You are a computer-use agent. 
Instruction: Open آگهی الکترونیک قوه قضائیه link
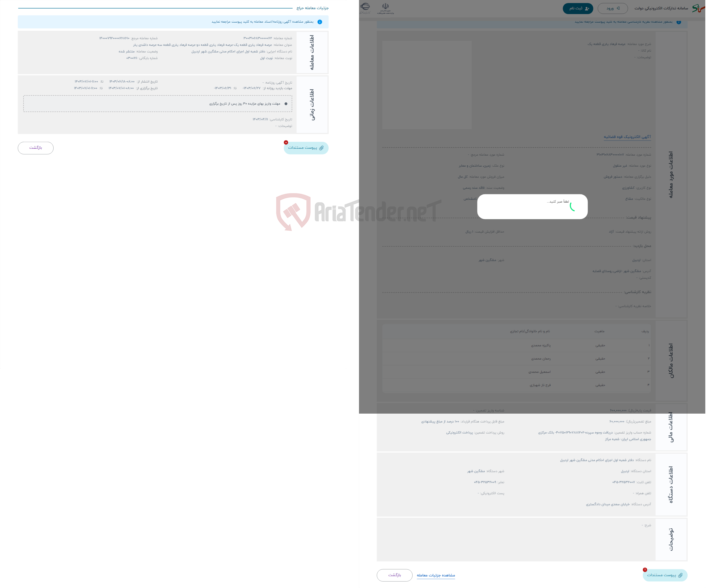[x=627, y=137]
